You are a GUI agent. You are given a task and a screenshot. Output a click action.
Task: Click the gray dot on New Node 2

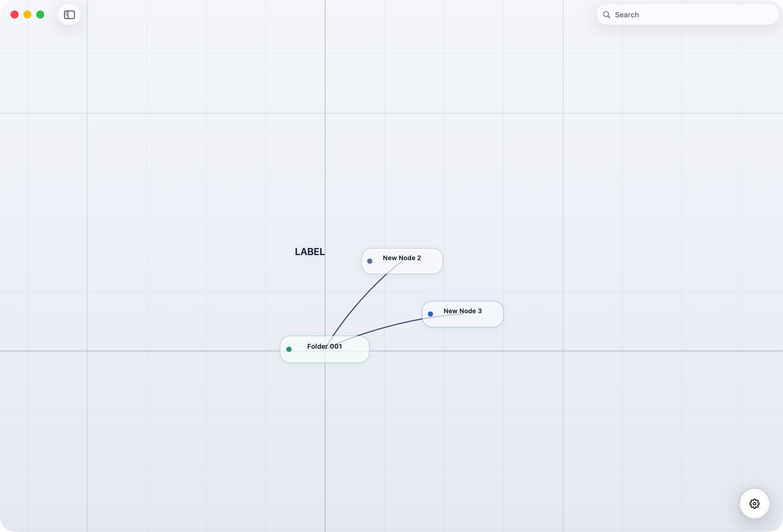[370, 261]
